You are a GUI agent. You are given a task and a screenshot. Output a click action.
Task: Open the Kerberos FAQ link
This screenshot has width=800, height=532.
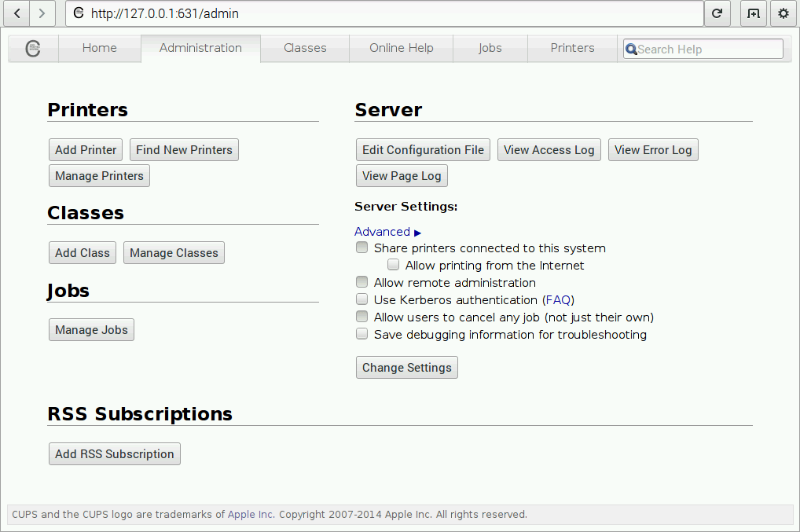(558, 300)
